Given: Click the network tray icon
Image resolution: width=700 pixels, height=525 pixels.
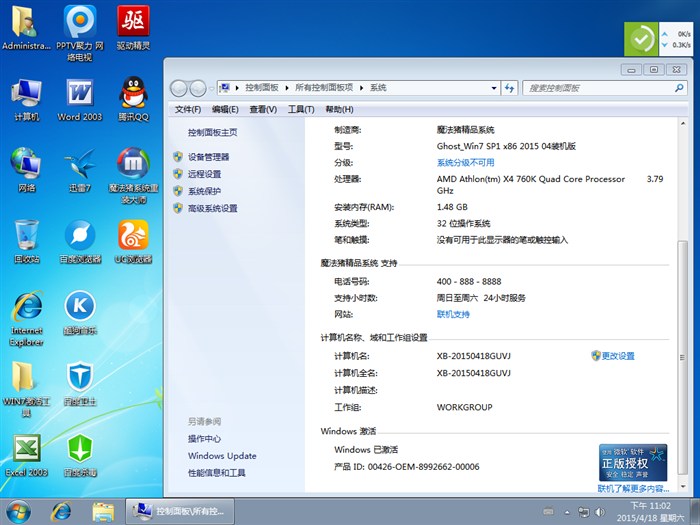Looking at the screenshot, I should (x=583, y=512).
